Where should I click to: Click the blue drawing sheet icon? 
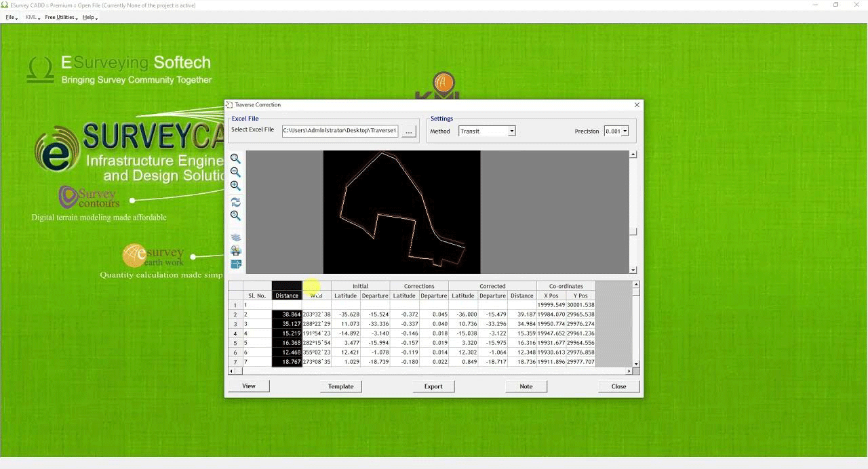point(235,264)
